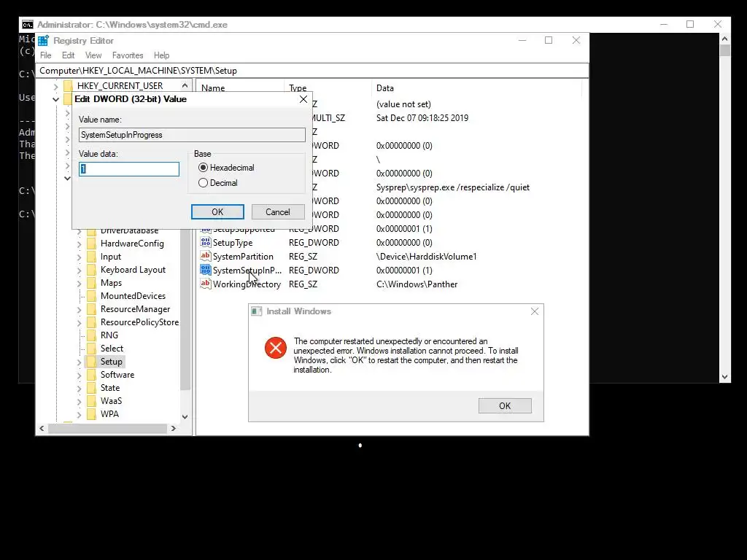Screen dimensions: 747x560
Task: Open the Help menu in Registry Editor
Action: pos(161,55)
